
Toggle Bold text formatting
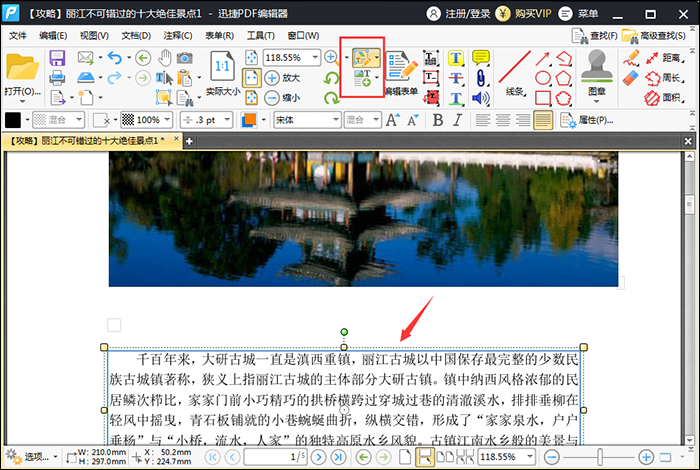(437, 120)
